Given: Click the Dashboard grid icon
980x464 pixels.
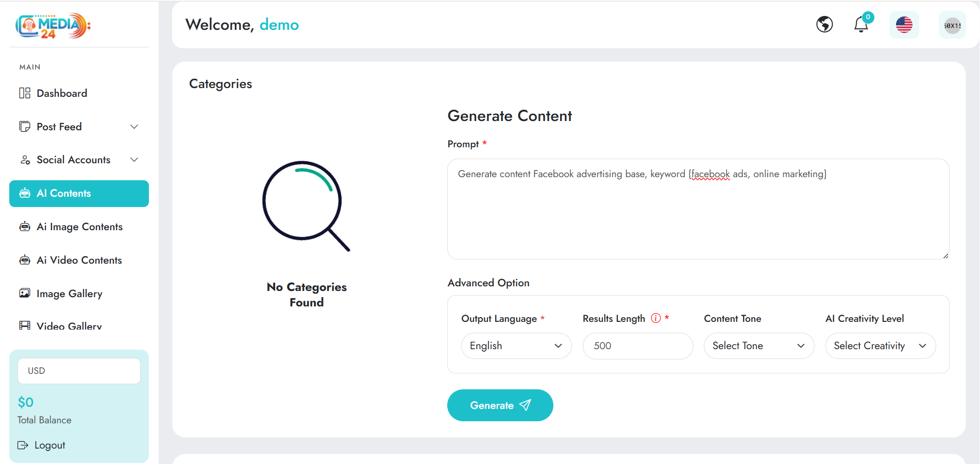Looking at the screenshot, I should 25,93.
